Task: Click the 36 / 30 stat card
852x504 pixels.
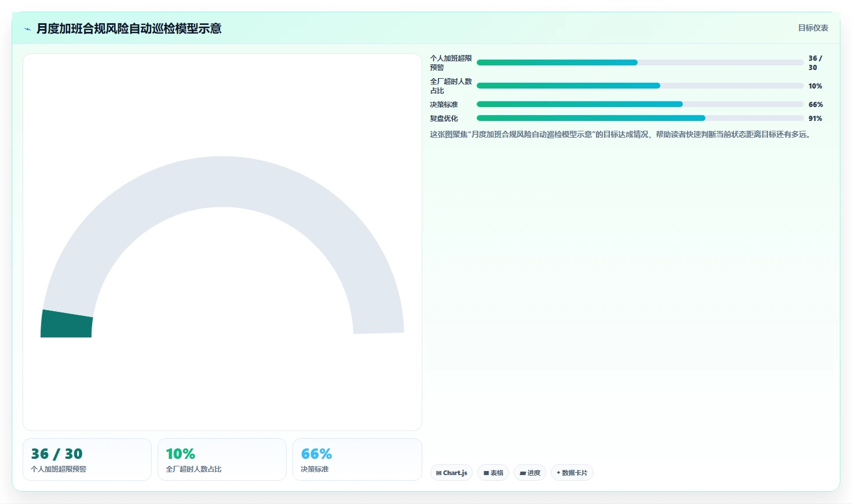Action: (87, 459)
